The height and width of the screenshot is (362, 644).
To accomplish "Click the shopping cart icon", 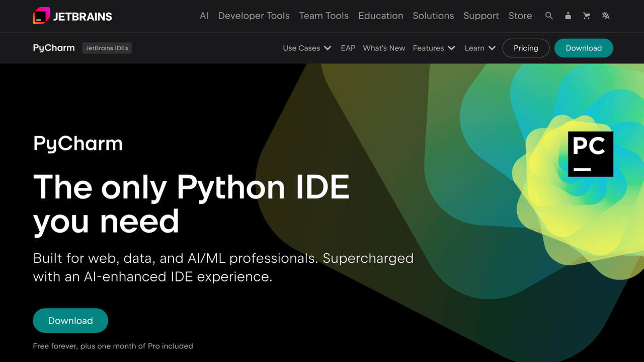I will click(x=587, y=16).
